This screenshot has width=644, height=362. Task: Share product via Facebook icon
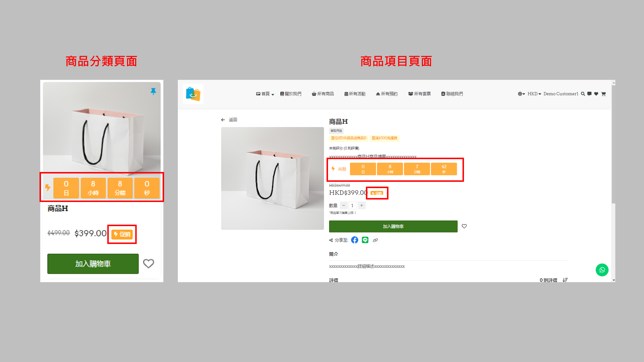pyautogui.click(x=354, y=240)
